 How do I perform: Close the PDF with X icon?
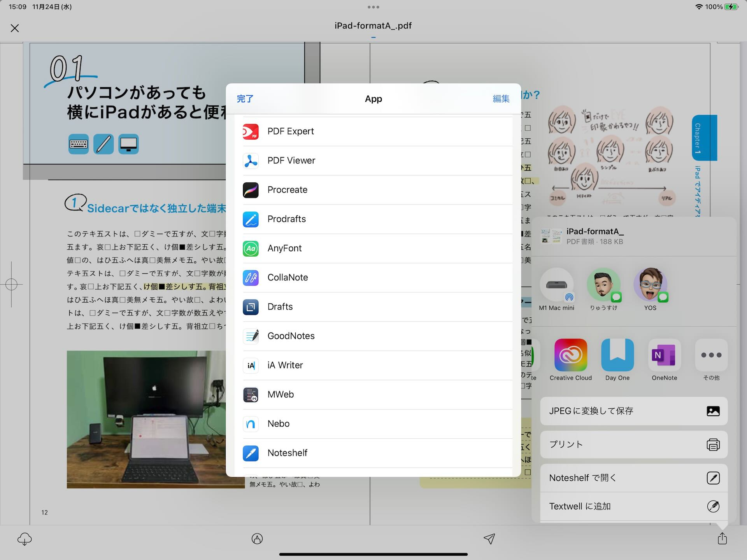tap(15, 28)
